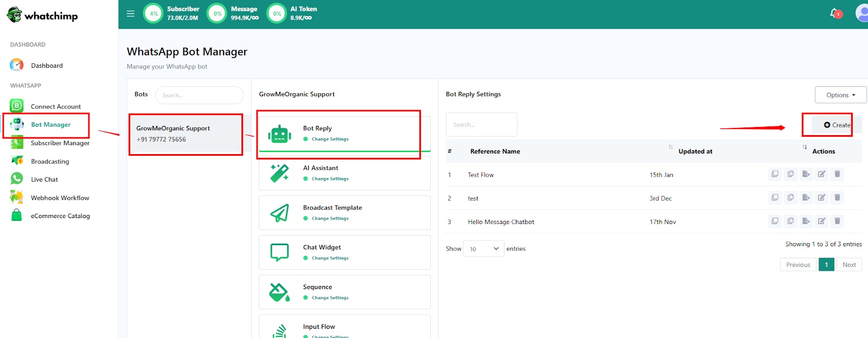
Task: Focus the Bot Reply Settings search field
Action: point(481,124)
